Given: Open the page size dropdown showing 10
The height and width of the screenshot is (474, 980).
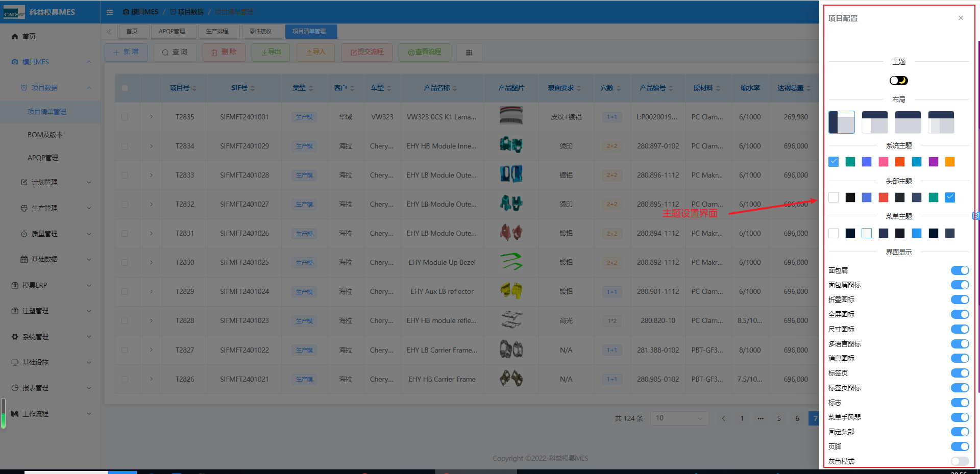Looking at the screenshot, I should 679,418.
